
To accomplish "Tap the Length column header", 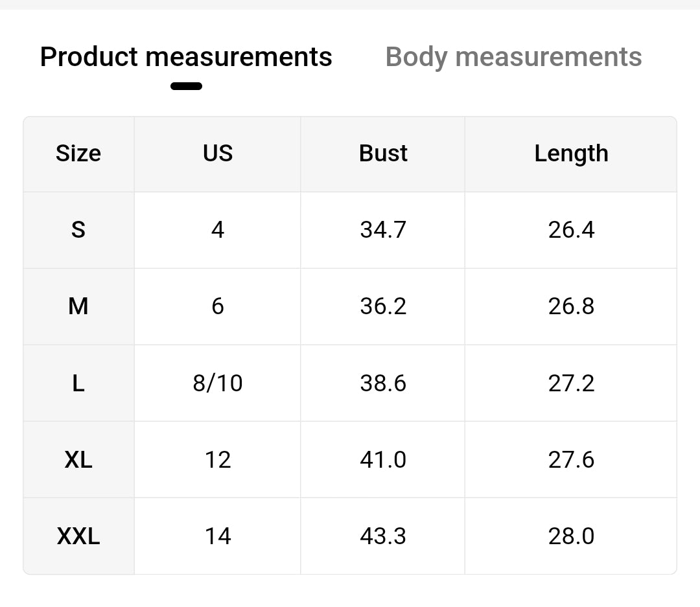I will point(571,154).
